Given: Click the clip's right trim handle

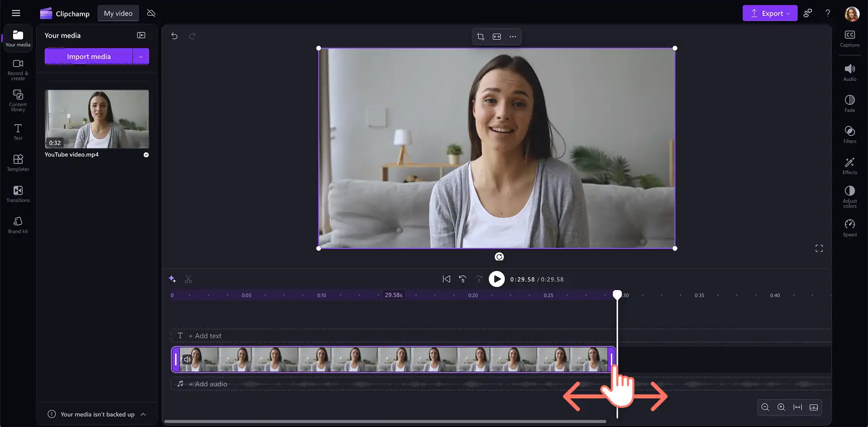Looking at the screenshot, I should [611, 359].
